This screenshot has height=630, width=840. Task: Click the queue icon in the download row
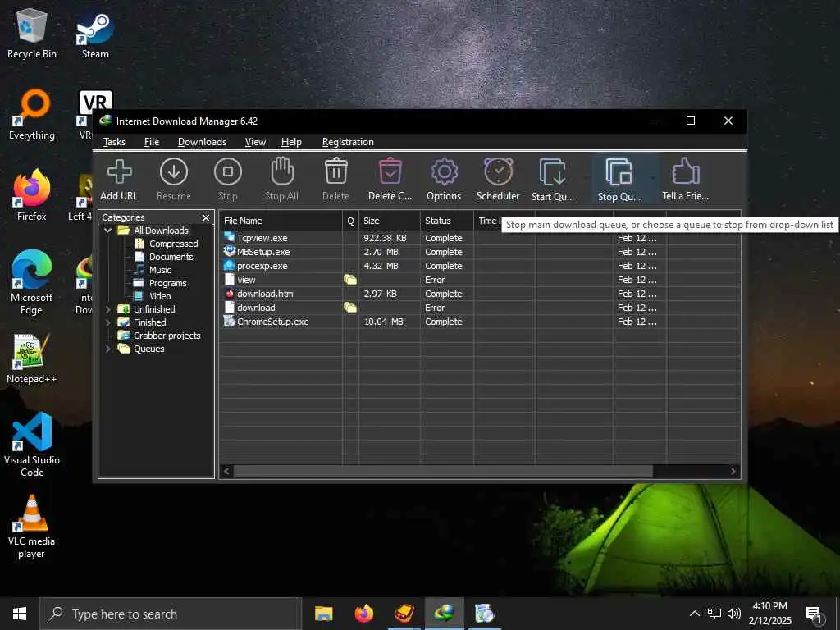tap(350, 308)
